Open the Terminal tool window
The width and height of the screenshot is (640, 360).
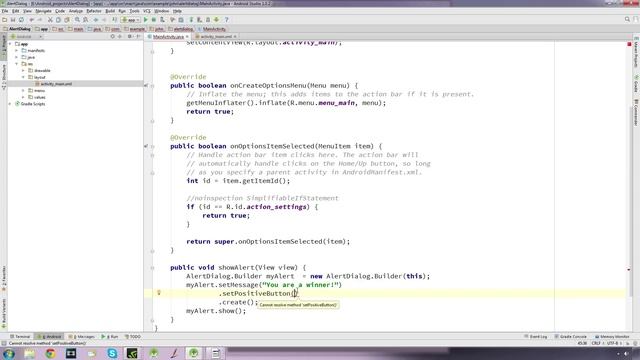point(20,337)
